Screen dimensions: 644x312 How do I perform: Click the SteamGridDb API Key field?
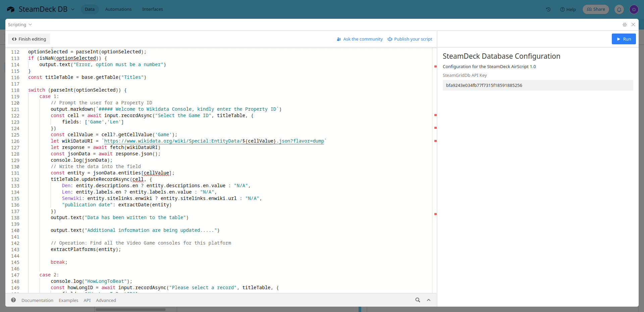pos(538,85)
